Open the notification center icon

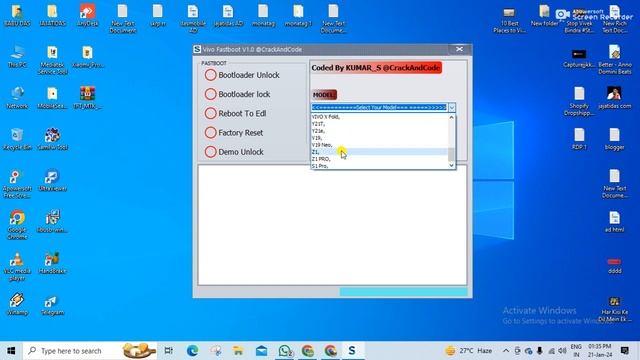pyautogui.click(x=624, y=351)
